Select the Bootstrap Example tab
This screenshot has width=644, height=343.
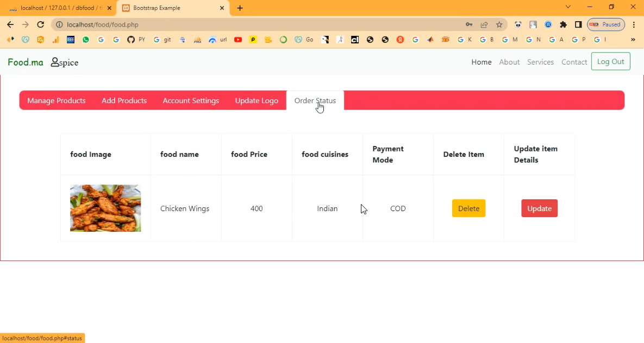[172, 8]
